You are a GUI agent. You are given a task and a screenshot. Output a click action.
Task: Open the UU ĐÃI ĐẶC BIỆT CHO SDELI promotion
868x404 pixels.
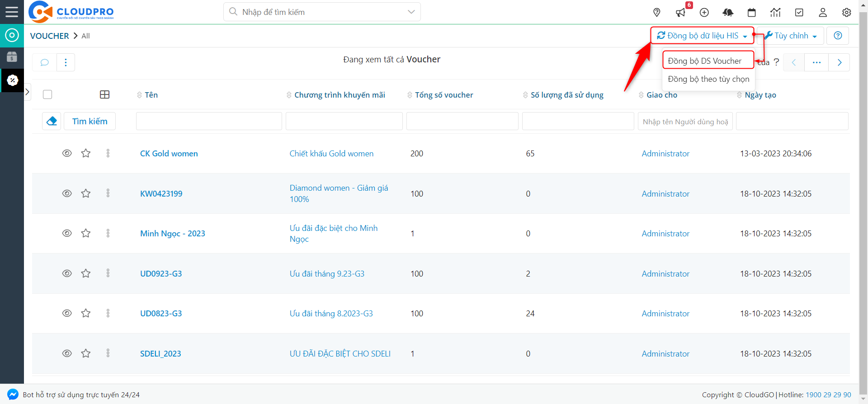pos(340,353)
